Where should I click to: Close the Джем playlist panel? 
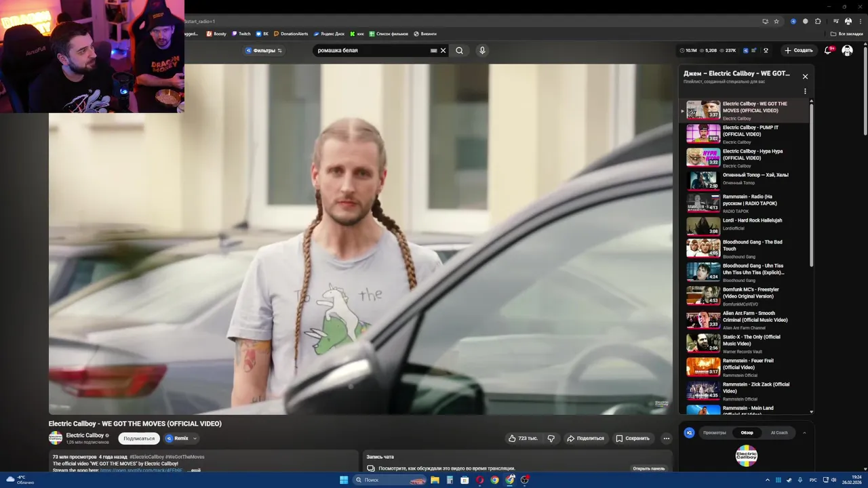(805, 77)
